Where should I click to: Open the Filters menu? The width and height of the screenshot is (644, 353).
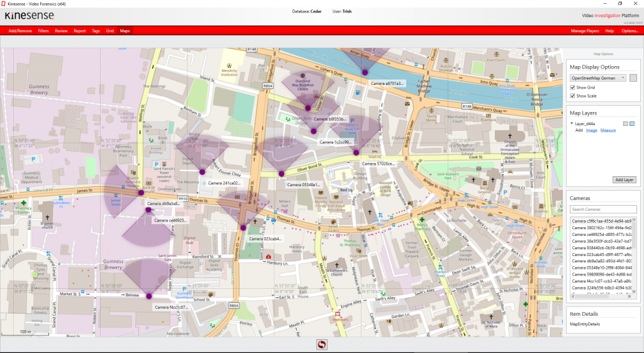click(43, 31)
